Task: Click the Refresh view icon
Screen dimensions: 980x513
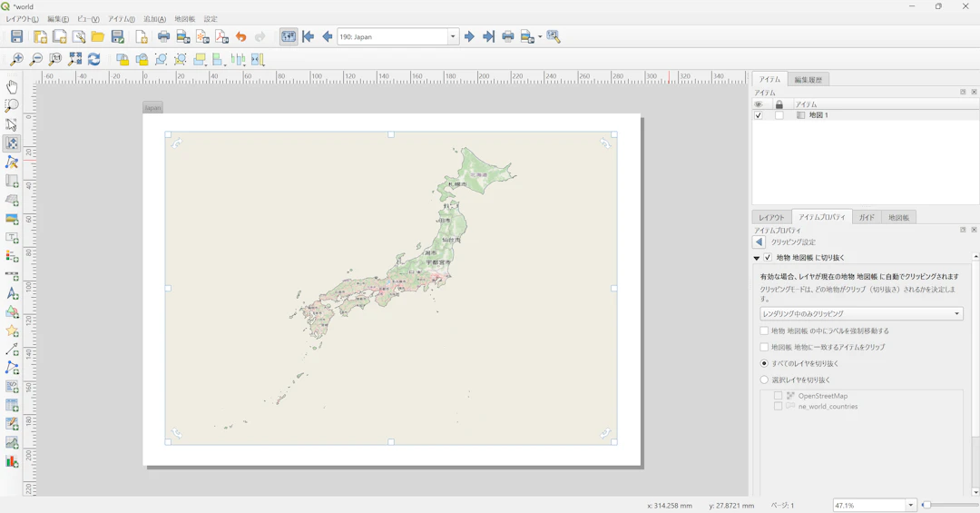Action: pyautogui.click(x=93, y=59)
